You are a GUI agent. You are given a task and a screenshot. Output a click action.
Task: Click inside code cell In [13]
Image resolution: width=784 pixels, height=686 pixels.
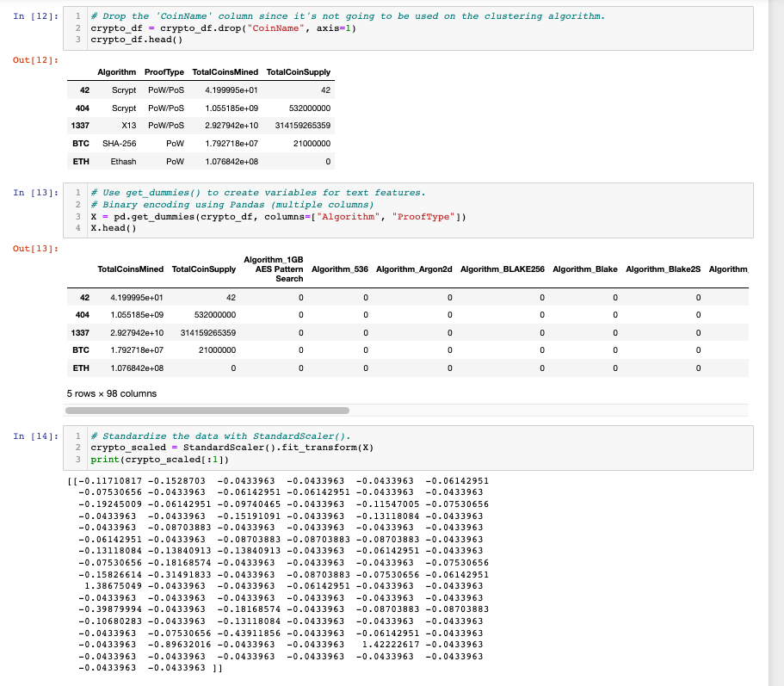click(408, 211)
